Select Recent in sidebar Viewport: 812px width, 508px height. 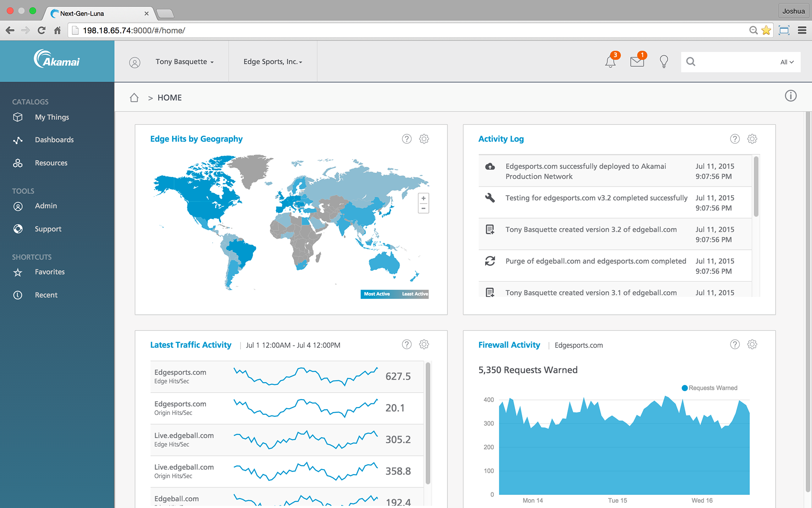tap(46, 295)
